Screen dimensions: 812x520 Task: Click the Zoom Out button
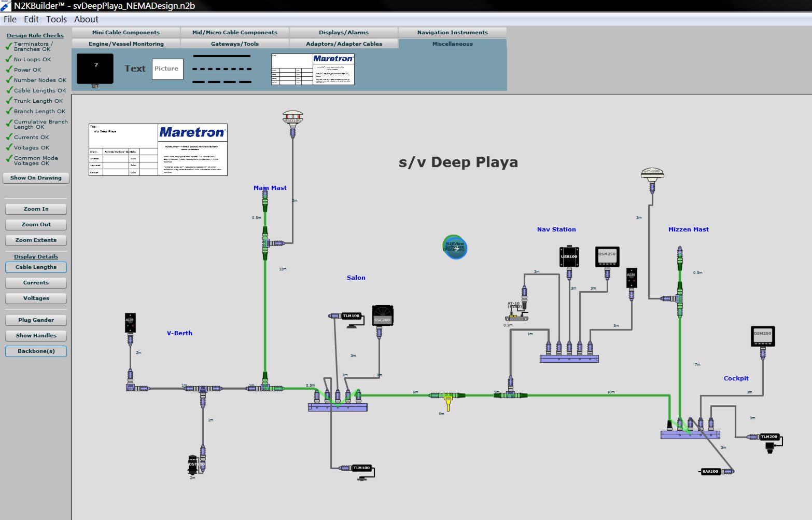[36, 225]
